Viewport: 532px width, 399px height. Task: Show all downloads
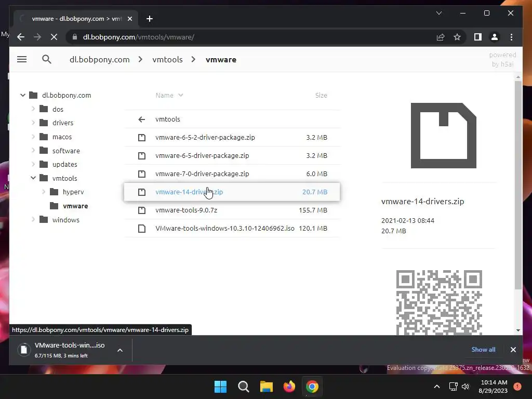483,350
